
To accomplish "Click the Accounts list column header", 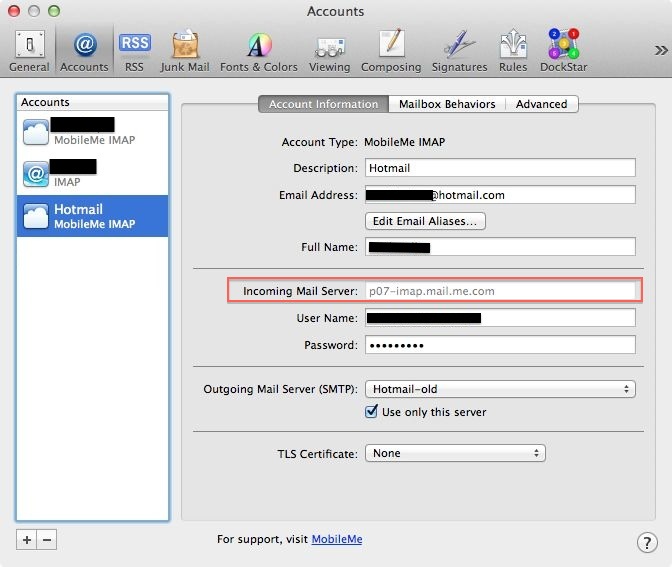I will (93, 102).
